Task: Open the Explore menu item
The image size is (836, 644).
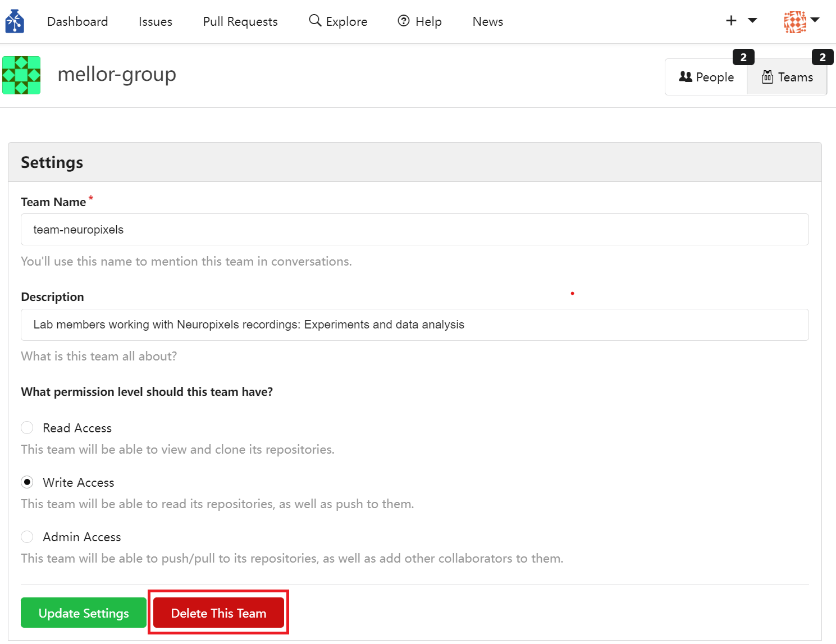Action: tap(338, 21)
